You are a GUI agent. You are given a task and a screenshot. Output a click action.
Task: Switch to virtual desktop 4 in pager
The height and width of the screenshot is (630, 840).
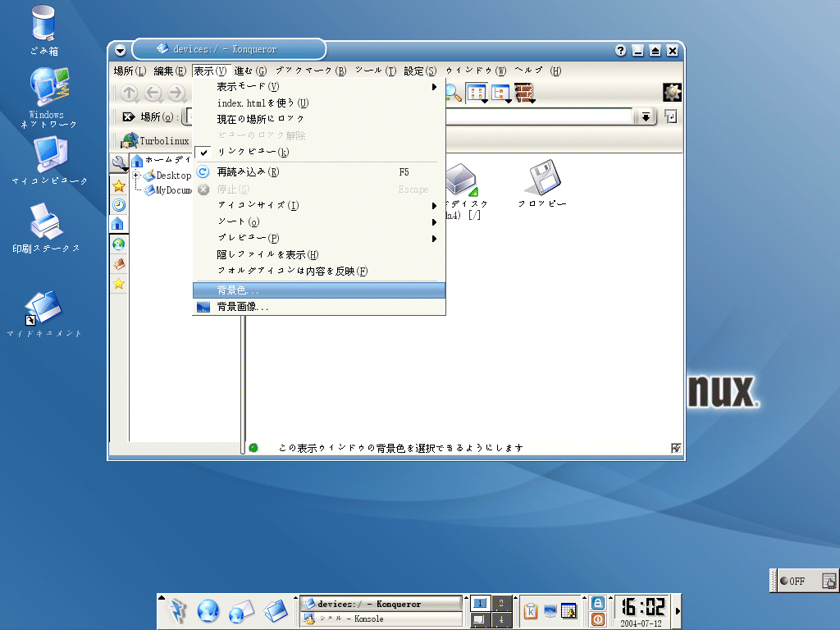[501, 619]
